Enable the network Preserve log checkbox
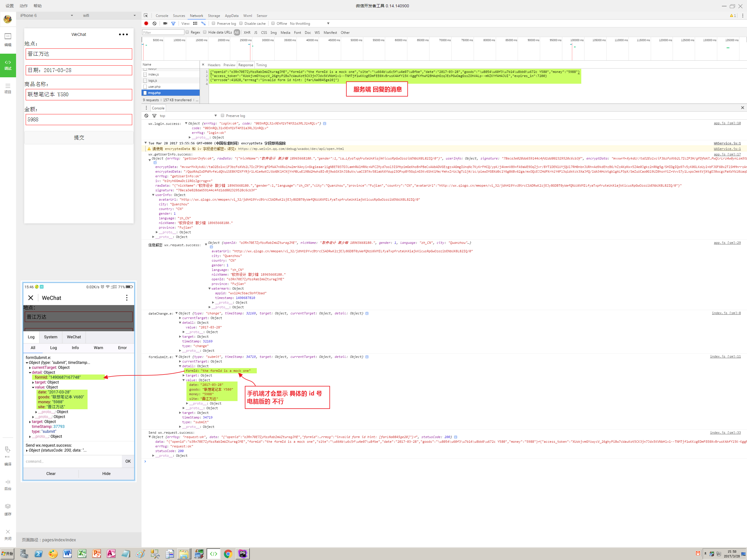 (x=213, y=23)
